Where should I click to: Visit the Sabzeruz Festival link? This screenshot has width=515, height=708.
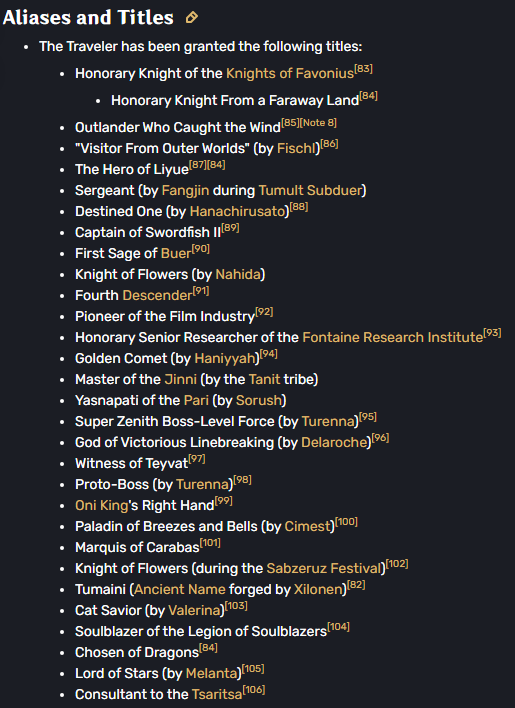325,568
